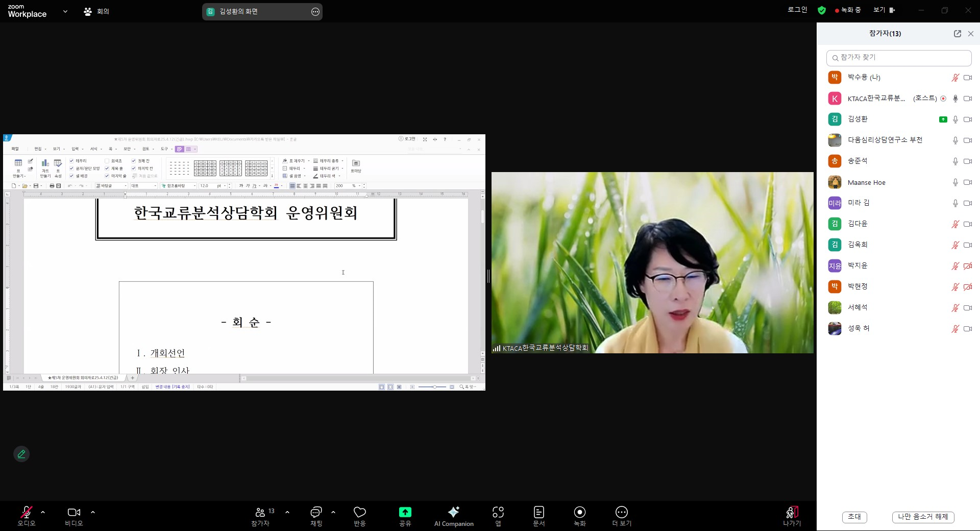This screenshot has width=980, height=531.
Task: Open the Apps (앱) icon
Action: pos(498,512)
